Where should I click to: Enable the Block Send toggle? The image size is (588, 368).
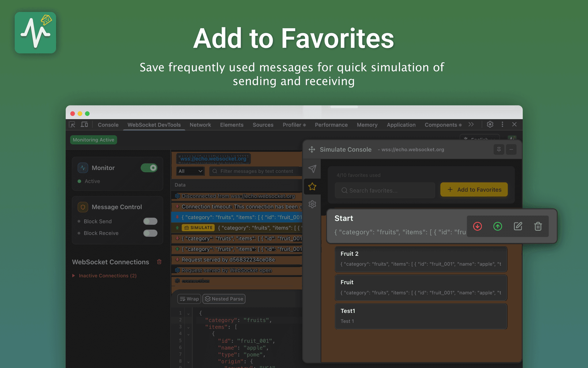(x=150, y=221)
